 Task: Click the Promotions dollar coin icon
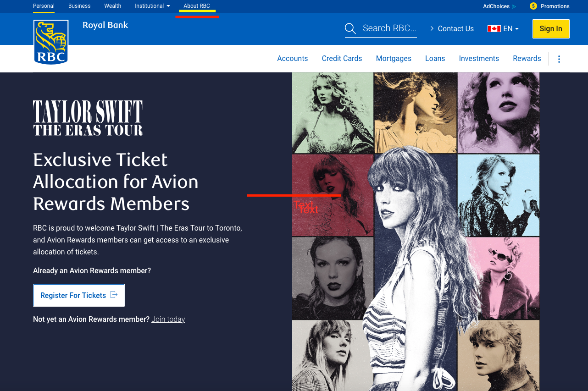(533, 6)
